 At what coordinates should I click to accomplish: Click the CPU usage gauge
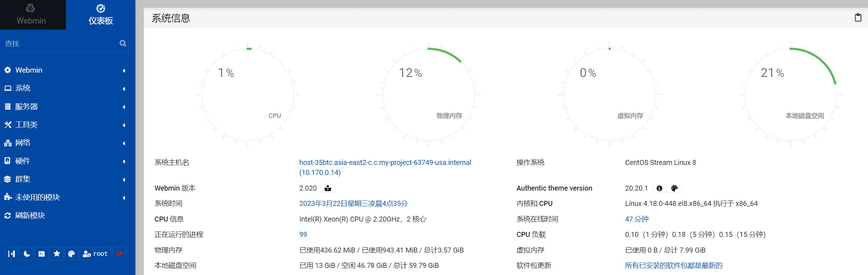click(x=248, y=95)
